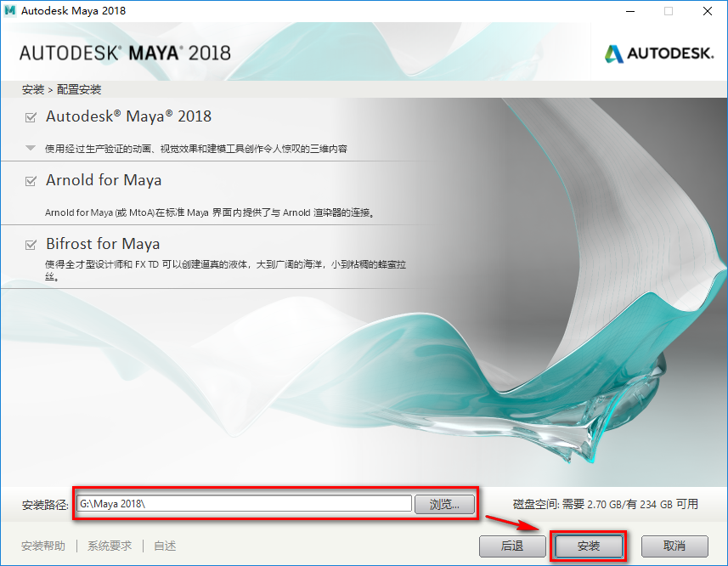The height and width of the screenshot is (566, 728).
Task: Click the 后退 back button
Action: point(511,546)
